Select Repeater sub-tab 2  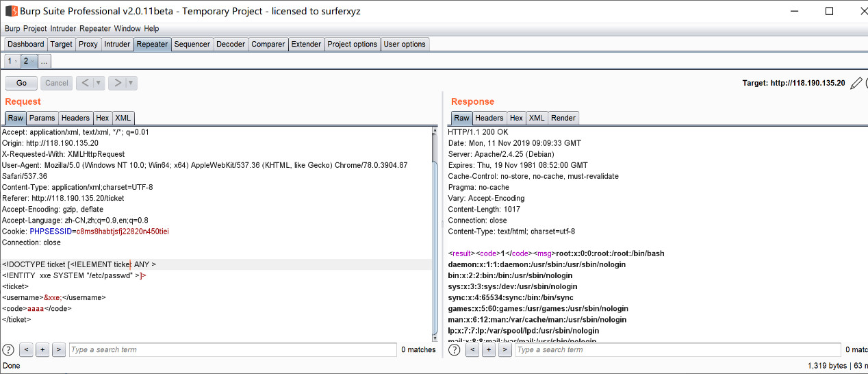[29, 61]
